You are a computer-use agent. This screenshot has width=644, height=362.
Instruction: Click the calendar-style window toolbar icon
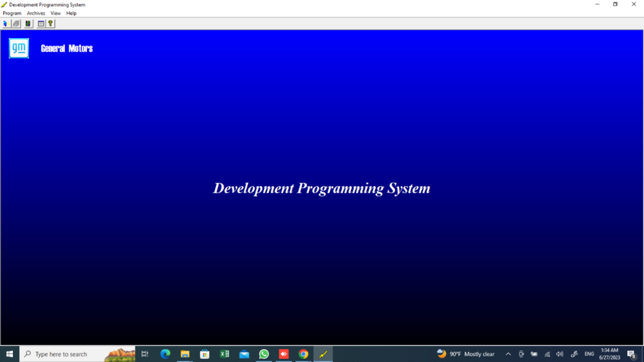click(x=41, y=24)
